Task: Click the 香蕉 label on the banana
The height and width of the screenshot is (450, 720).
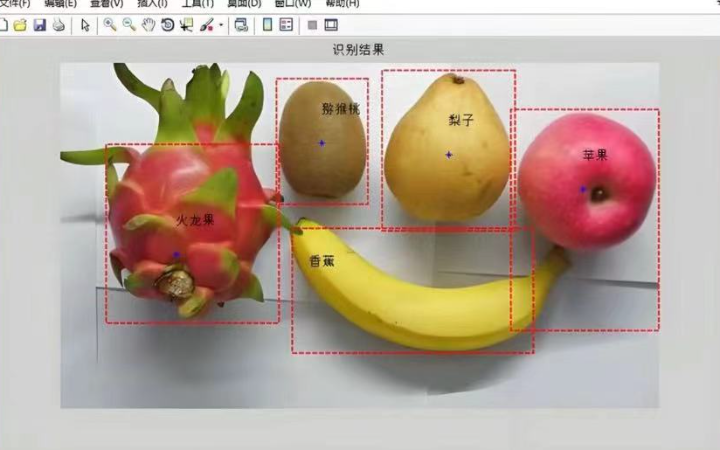Action: [322, 262]
